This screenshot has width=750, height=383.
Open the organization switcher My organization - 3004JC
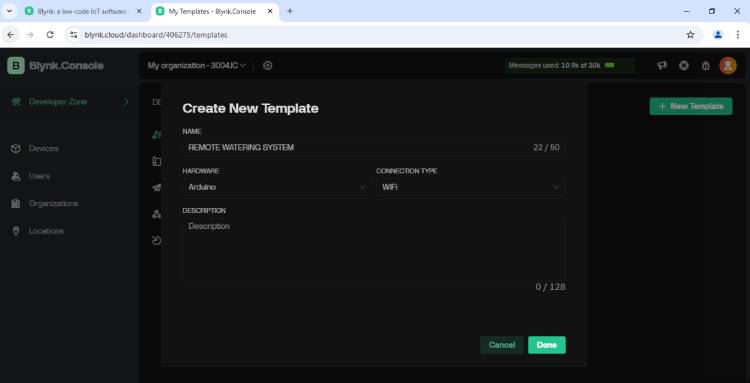(197, 66)
